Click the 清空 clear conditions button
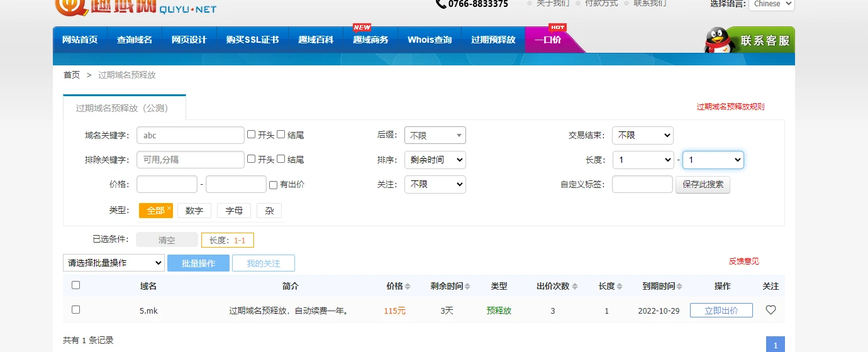This screenshot has width=868, height=352. tap(167, 240)
